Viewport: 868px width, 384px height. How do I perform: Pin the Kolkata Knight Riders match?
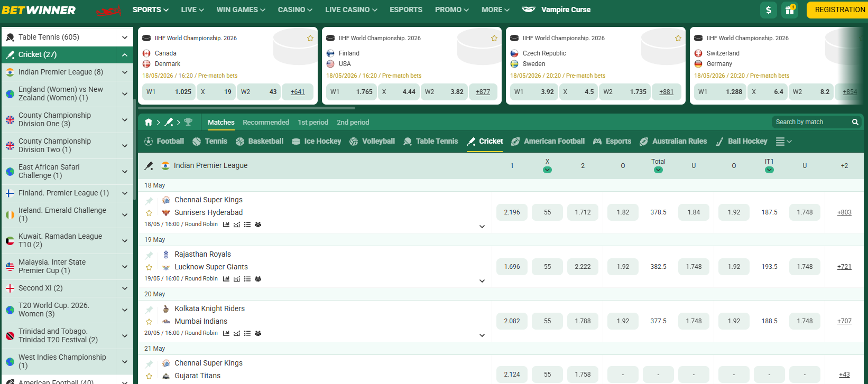click(x=149, y=310)
